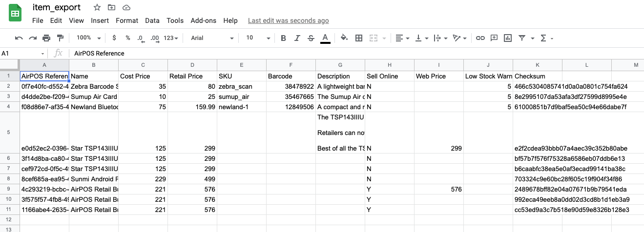The width and height of the screenshot is (644, 232).
Task: Open the View menu
Action: click(76, 20)
